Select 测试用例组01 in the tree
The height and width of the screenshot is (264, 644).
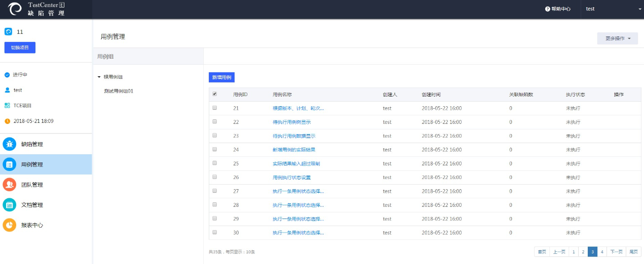pos(119,91)
